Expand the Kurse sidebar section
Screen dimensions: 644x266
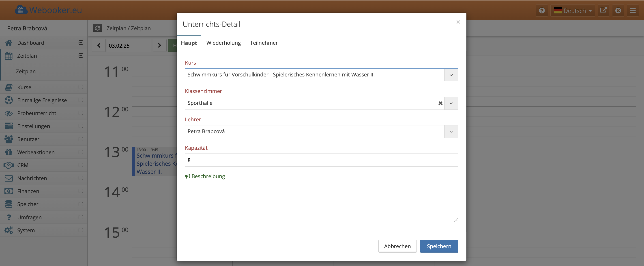81,87
